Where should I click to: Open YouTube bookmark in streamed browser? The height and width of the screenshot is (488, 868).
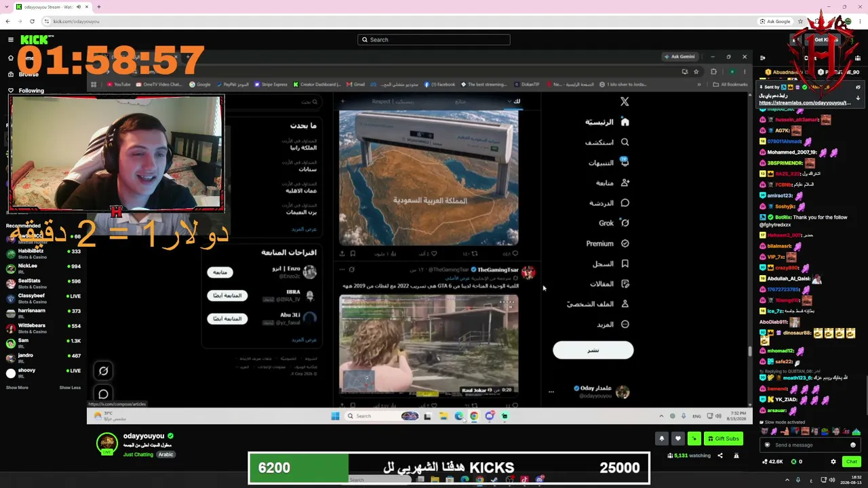point(119,85)
